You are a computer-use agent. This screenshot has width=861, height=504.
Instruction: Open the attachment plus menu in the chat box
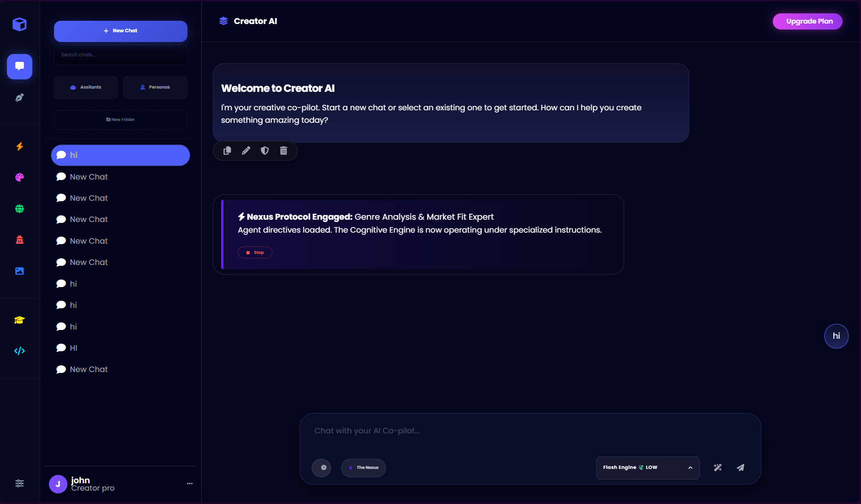(x=322, y=468)
